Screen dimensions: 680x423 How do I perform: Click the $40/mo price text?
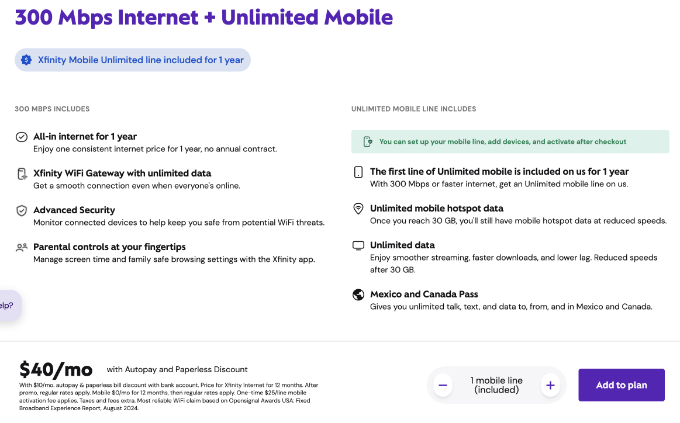[56, 370]
